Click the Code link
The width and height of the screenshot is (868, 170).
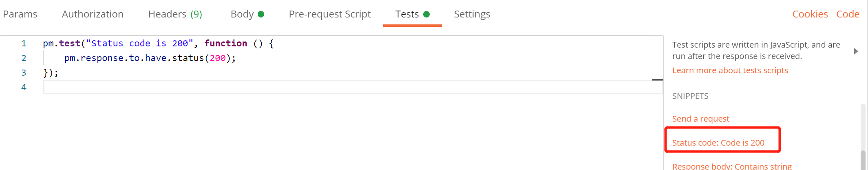click(848, 14)
